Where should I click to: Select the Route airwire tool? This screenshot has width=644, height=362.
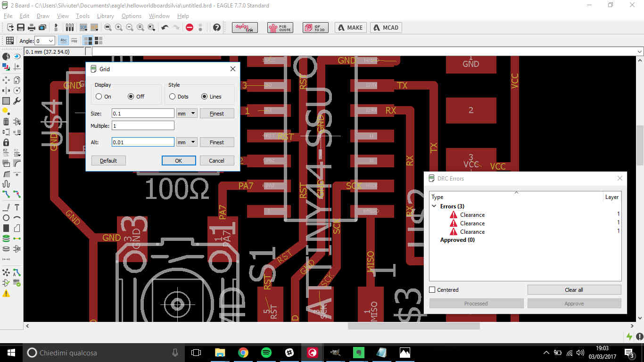[x=6, y=194]
